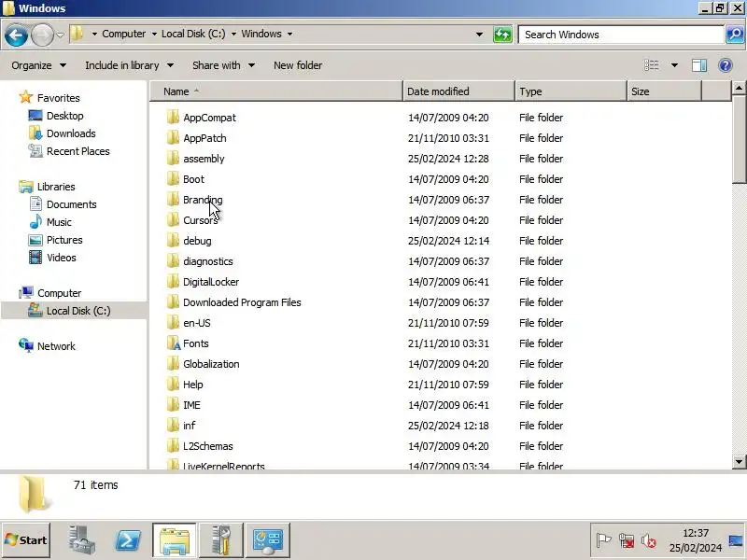The height and width of the screenshot is (560, 747).
Task: Go back with the Back arrow button
Action: (16, 35)
